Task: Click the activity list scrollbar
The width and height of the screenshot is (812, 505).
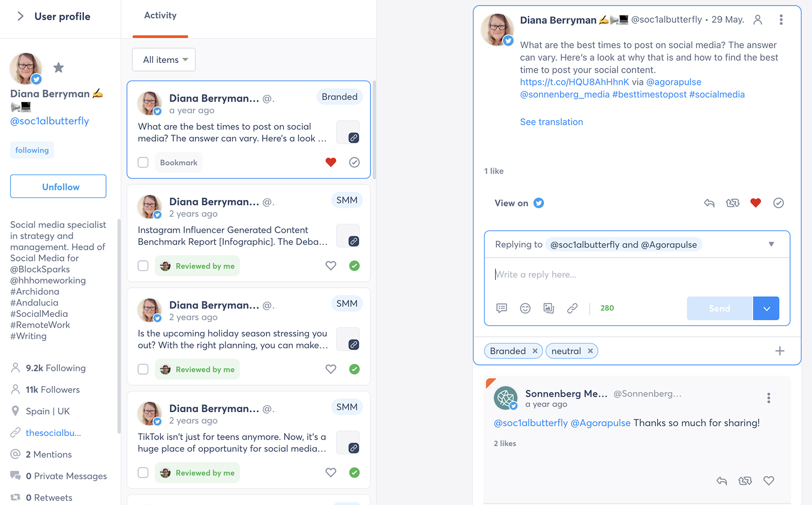Action: (x=374, y=130)
